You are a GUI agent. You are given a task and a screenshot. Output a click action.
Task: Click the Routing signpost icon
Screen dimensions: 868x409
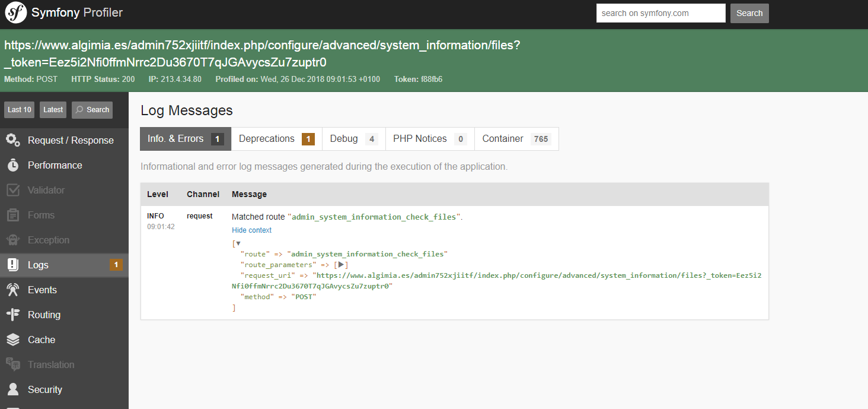point(13,315)
